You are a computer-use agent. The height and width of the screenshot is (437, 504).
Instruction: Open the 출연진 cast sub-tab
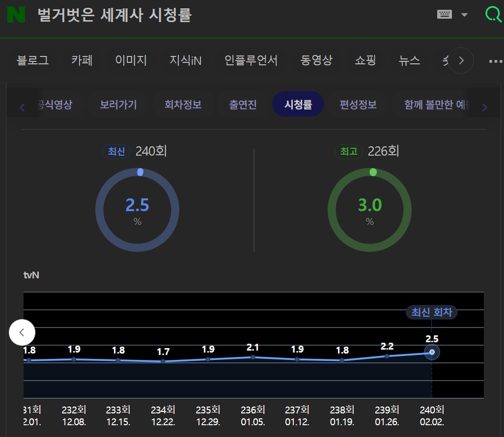(x=243, y=105)
